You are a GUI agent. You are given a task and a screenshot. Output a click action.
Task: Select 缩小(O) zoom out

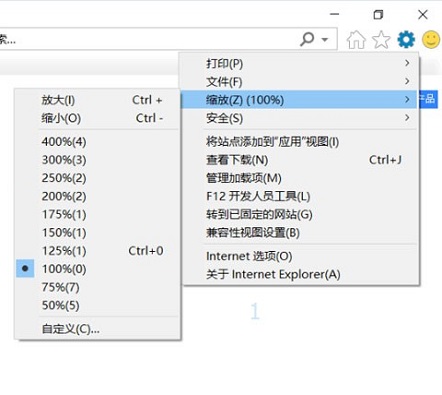(97, 118)
